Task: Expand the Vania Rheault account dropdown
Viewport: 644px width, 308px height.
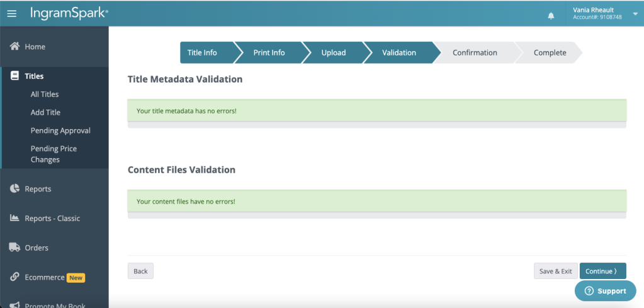Action: point(635,14)
